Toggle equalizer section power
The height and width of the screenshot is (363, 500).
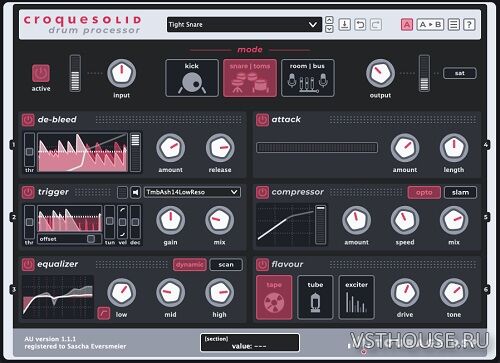(x=28, y=265)
